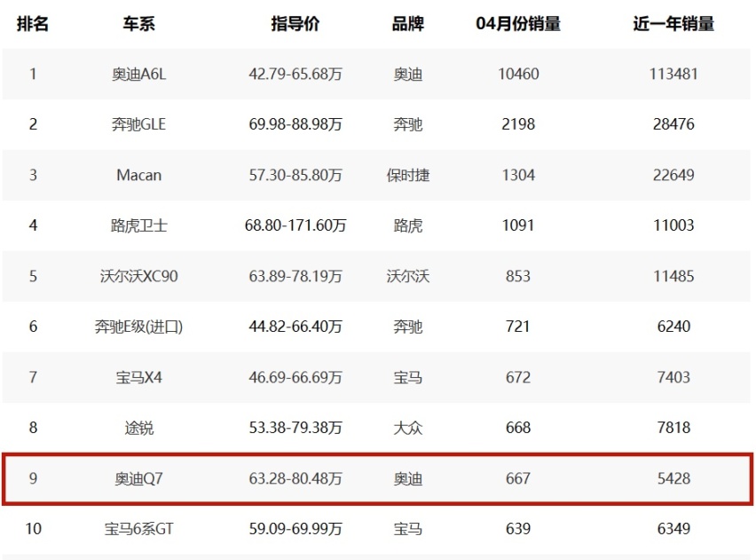The height and width of the screenshot is (560, 756).
Task: Select the 沃尔沃 brand cell
Action: click(408, 276)
